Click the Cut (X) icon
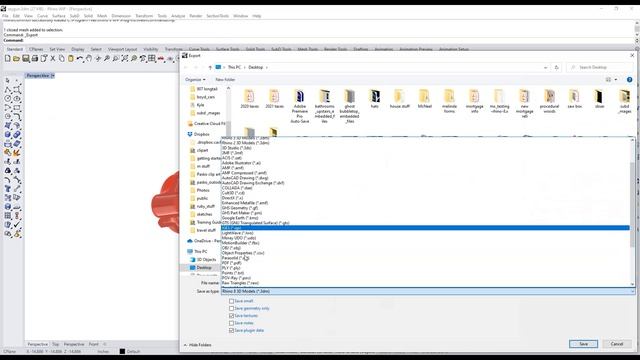The image size is (640, 360). [53, 59]
